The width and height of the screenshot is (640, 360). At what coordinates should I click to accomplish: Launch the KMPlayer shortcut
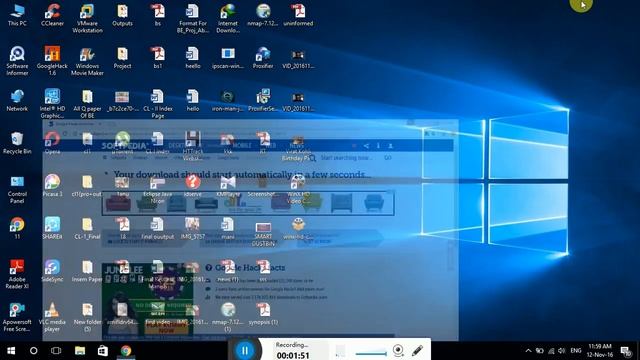coord(228,186)
